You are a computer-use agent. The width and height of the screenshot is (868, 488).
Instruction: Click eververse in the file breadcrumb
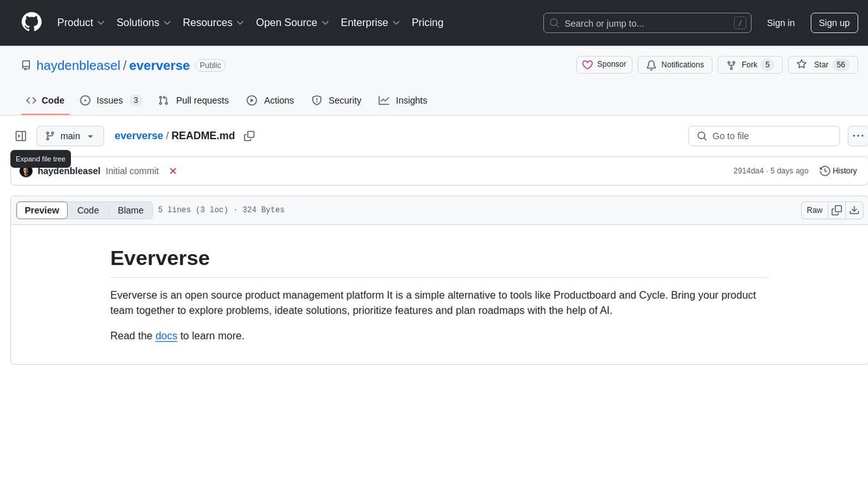[x=138, y=135]
